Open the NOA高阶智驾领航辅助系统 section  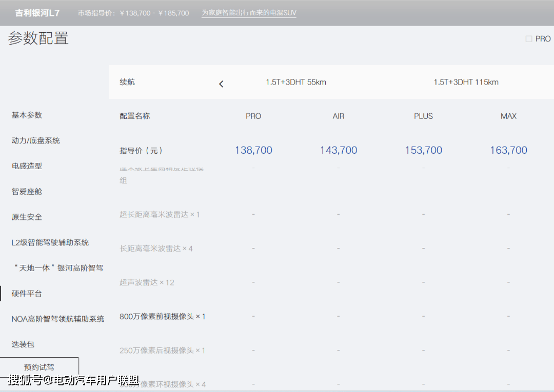[x=58, y=318]
